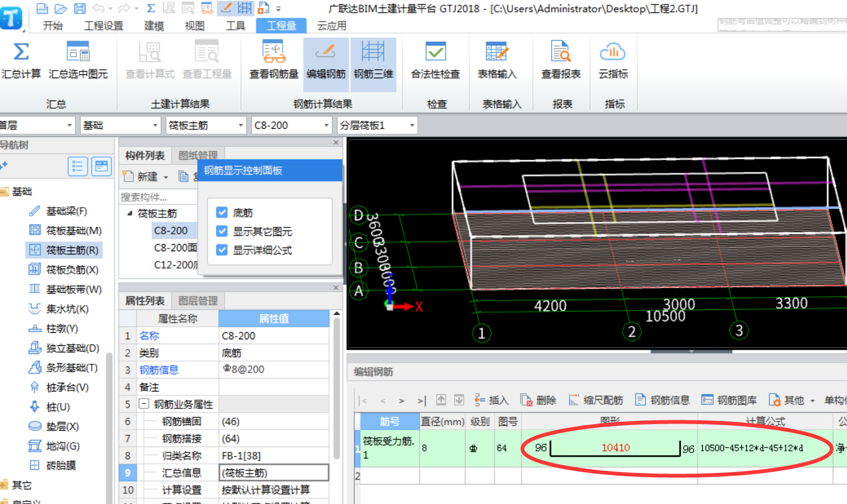The height and width of the screenshot is (504, 847).
Task: Open quick access toolbar customize arrow
Action: pyautogui.click(x=278, y=9)
